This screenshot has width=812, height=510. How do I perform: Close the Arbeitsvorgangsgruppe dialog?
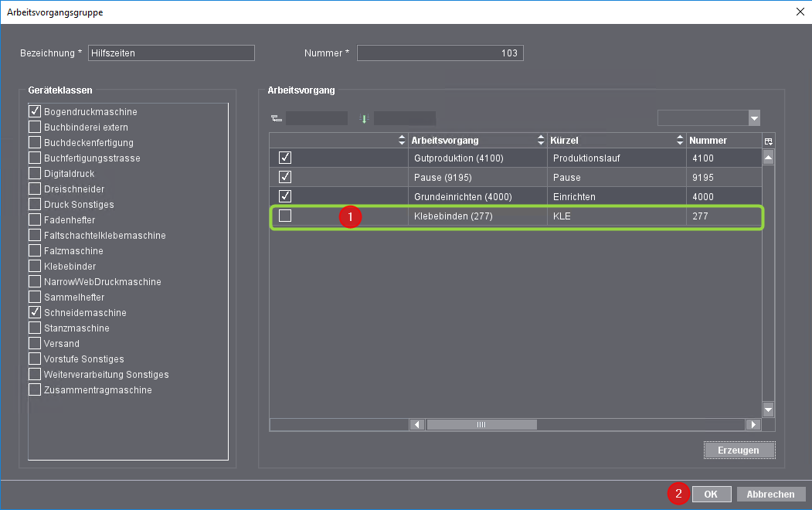pos(800,12)
